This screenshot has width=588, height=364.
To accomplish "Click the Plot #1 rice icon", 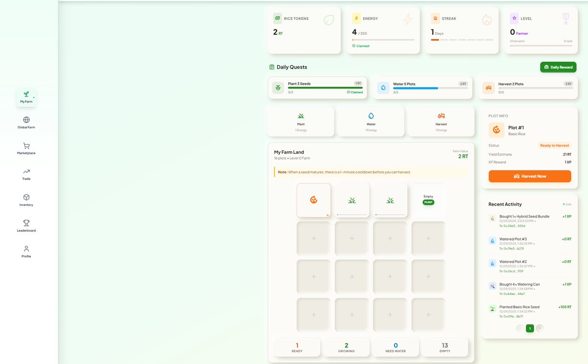I will pos(496,130).
